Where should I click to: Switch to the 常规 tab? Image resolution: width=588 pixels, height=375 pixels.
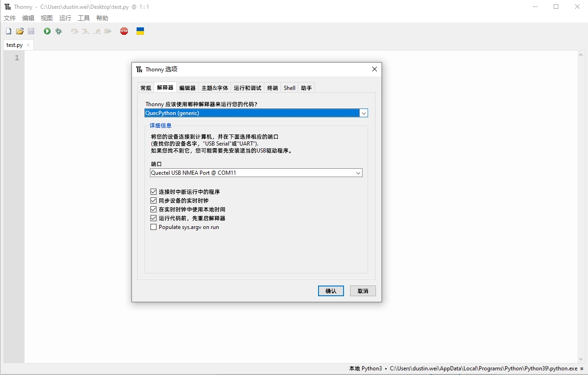click(x=146, y=88)
